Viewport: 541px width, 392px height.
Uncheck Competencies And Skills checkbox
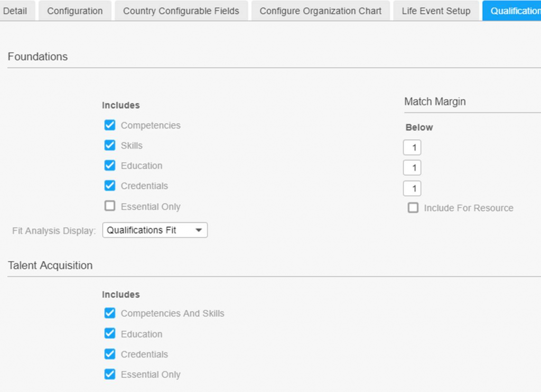click(110, 313)
